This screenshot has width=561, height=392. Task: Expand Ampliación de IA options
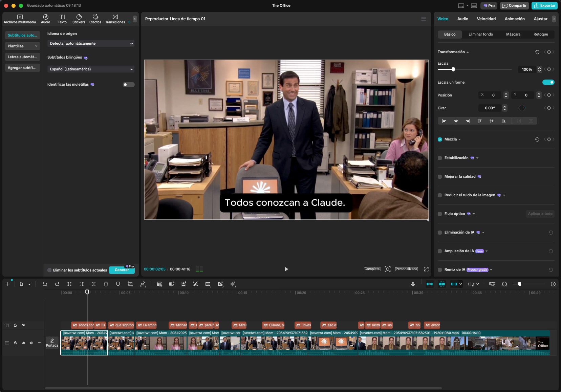[487, 251]
